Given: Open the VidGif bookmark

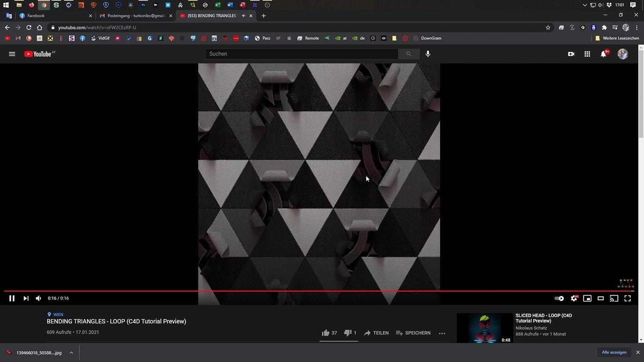Looking at the screenshot, I should (100, 38).
